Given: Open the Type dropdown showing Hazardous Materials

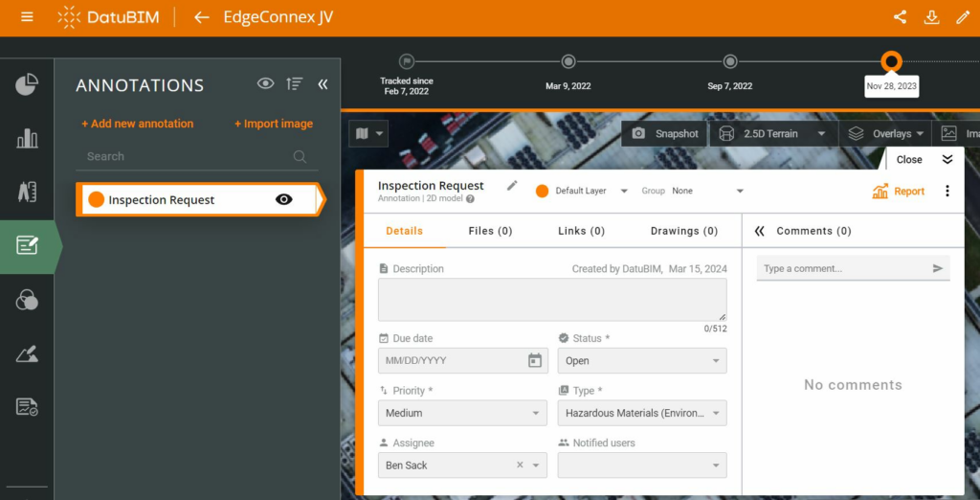Looking at the screenshot, I should (x=642, y=413).
